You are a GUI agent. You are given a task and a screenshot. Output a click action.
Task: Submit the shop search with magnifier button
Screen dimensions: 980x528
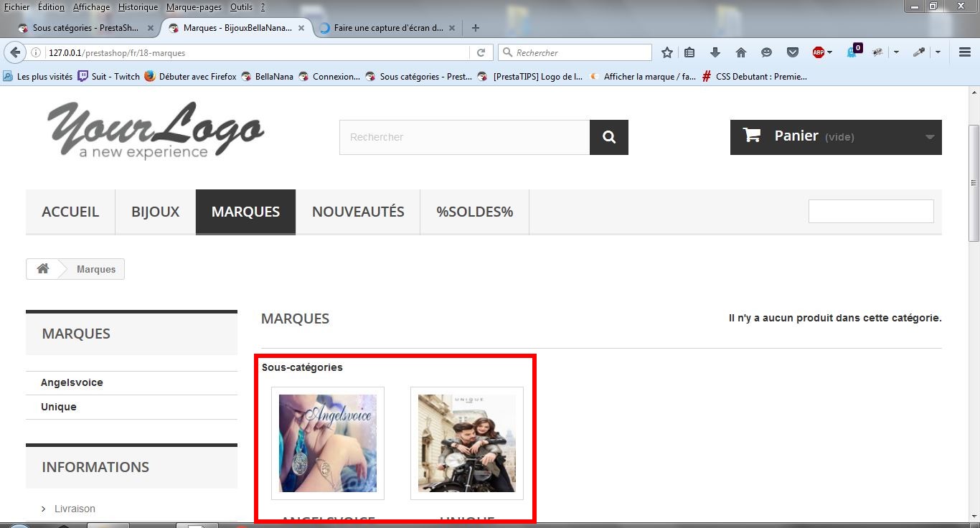click(609, 137)
